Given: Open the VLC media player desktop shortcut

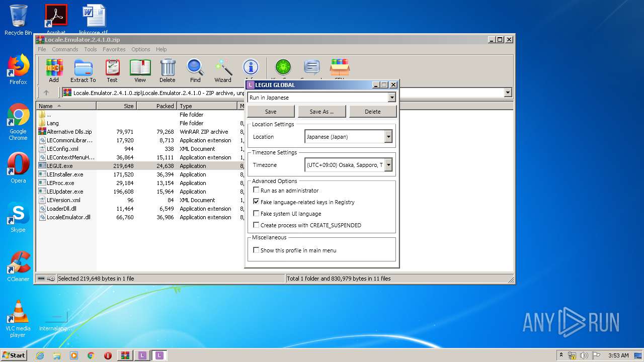Looking at the screenshot, I should point(18,319).
